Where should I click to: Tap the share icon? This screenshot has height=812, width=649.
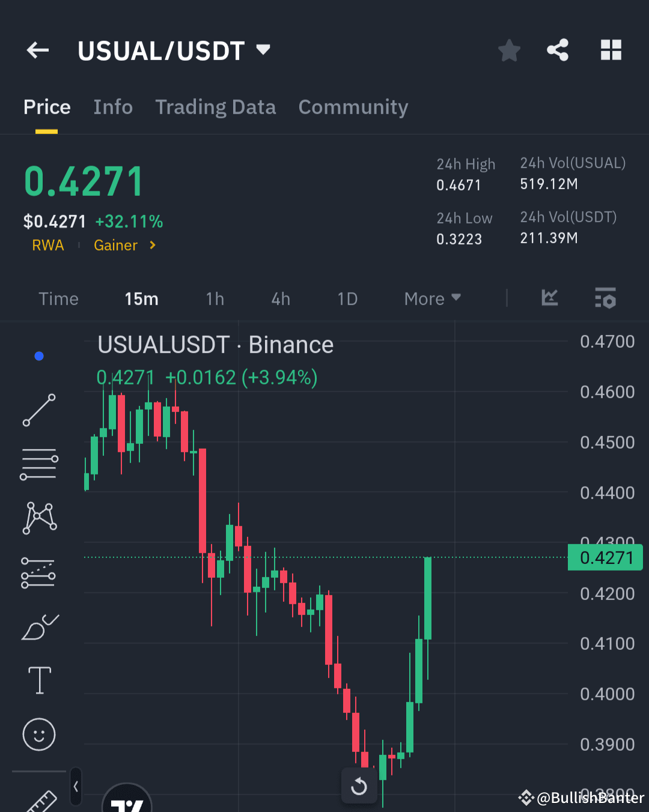coord(558,50)
